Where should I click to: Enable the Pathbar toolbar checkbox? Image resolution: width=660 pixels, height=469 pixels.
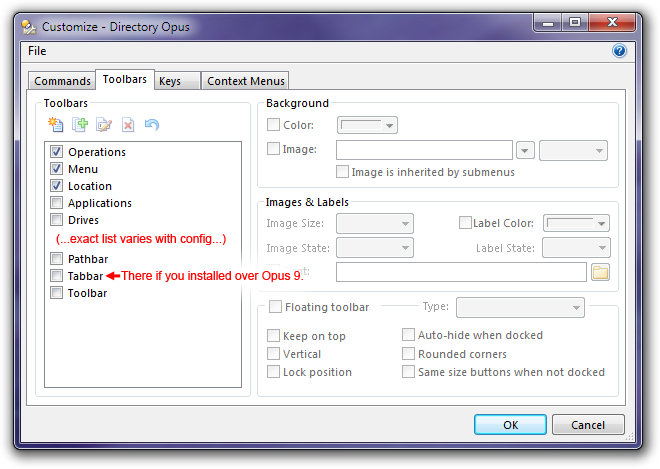pyautogui.click(x=56, y=258)
